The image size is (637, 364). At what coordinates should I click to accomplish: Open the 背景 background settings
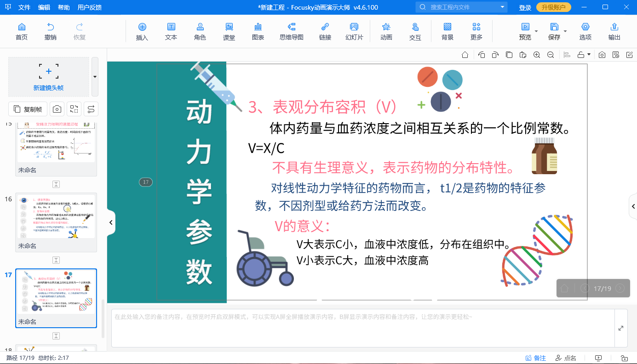click(x=448, y=32)
